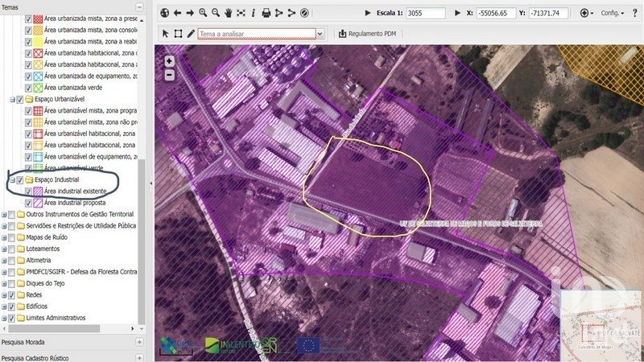Click the Escala scale input field
Screen dimensions: 644x362
click(424, 14)
